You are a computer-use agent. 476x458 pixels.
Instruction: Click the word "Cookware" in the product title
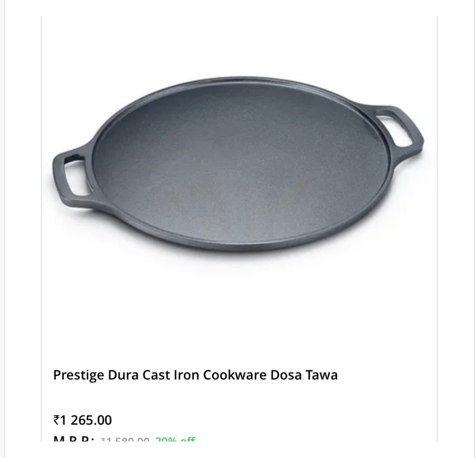click(x=235, y=375)
